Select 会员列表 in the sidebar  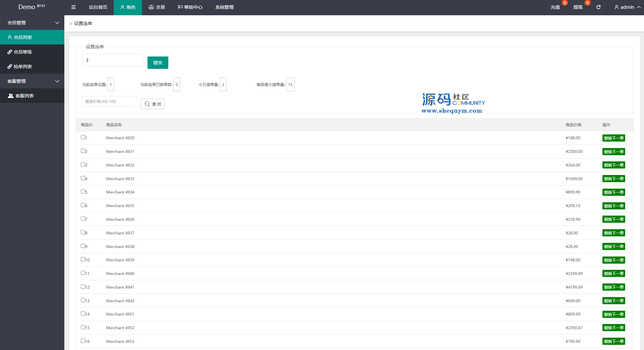coord(22,37)
